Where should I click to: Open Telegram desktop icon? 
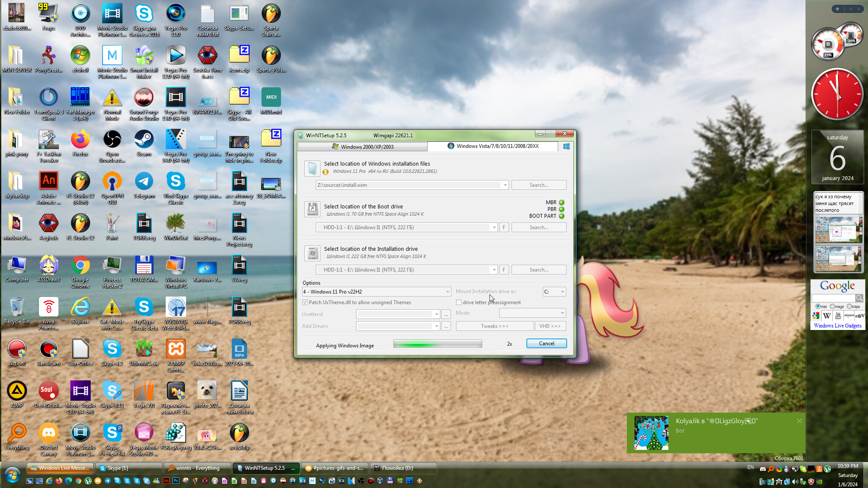(144, 182)
